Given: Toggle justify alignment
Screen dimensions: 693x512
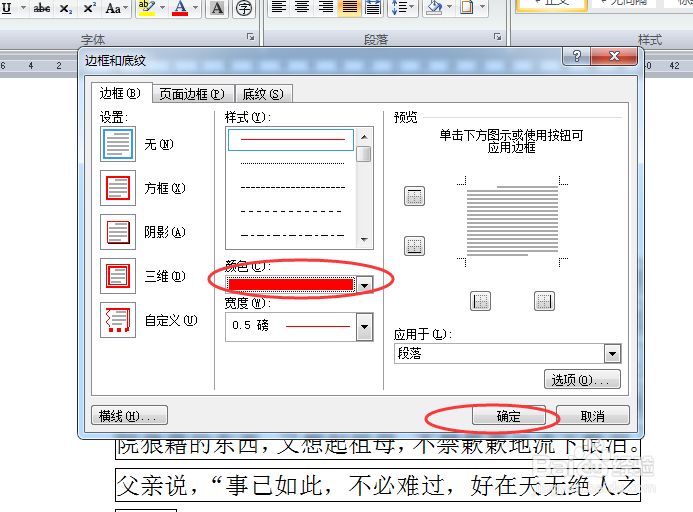Looking at the screenshot, I should pyautogui.click(x=350, y=8).
